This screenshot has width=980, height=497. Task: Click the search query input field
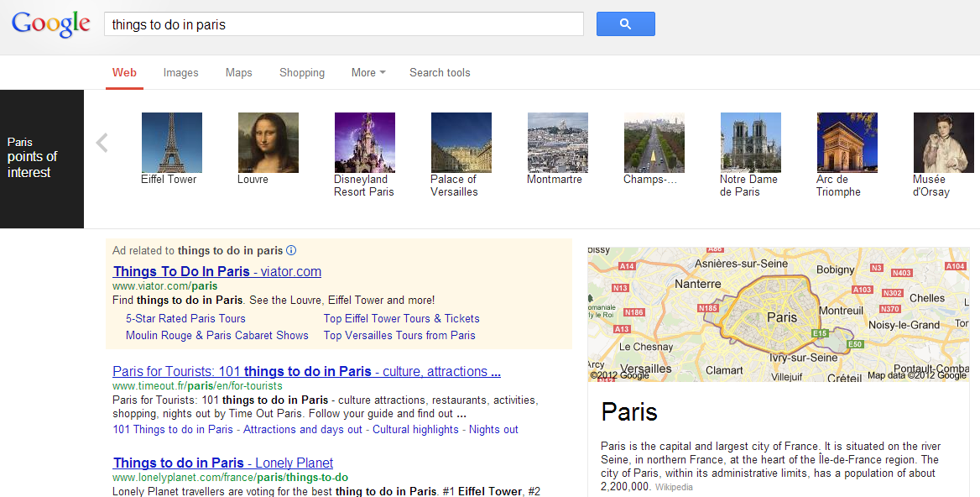(344, 24)
